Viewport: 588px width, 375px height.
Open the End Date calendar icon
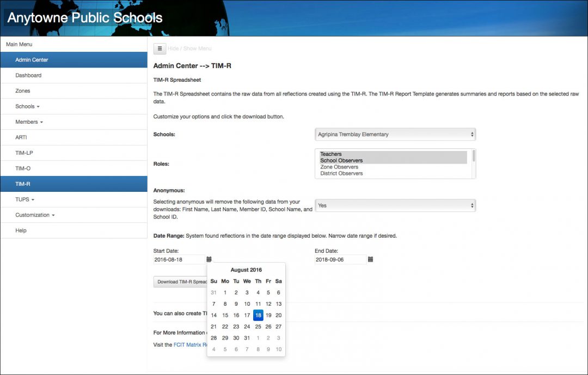pyautogui.click(x=370, y=259)
